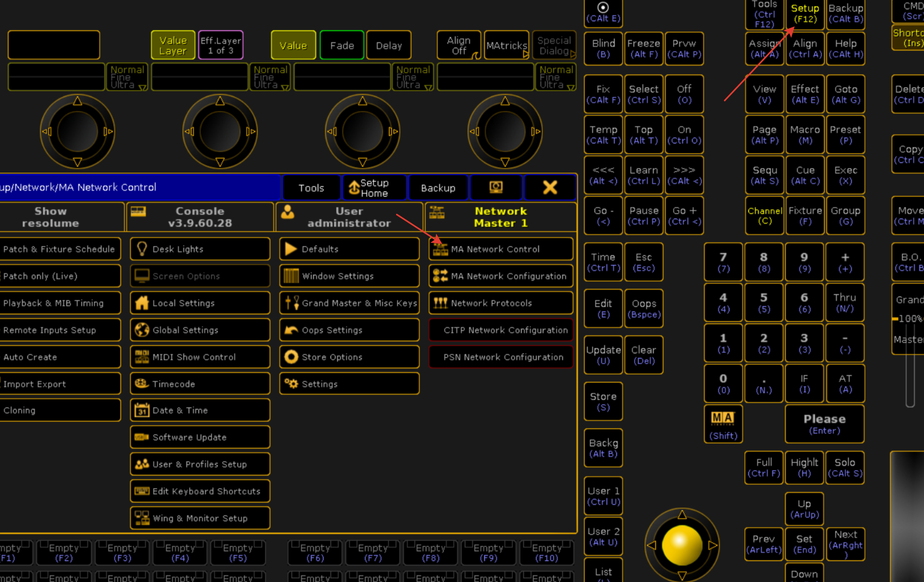The width and height of the screenshot is (924, 582).
Task: Open Grand Master & Misc Keys
Action: tap(349, 303)
